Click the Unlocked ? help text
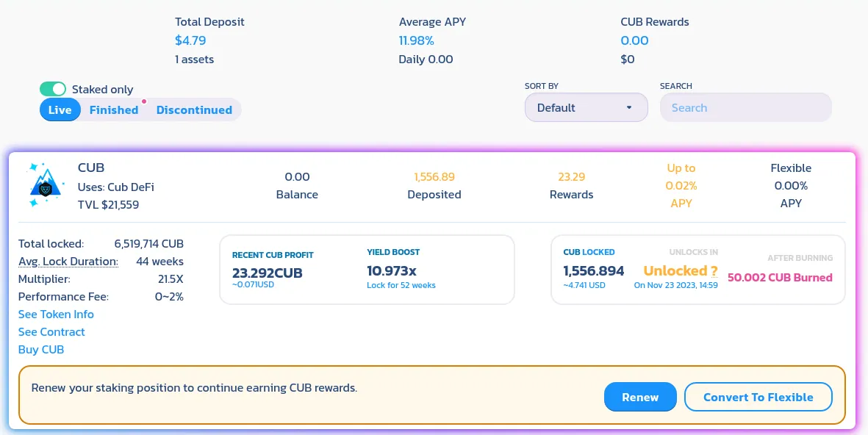 pyautogui.click(x=681, y=270)
